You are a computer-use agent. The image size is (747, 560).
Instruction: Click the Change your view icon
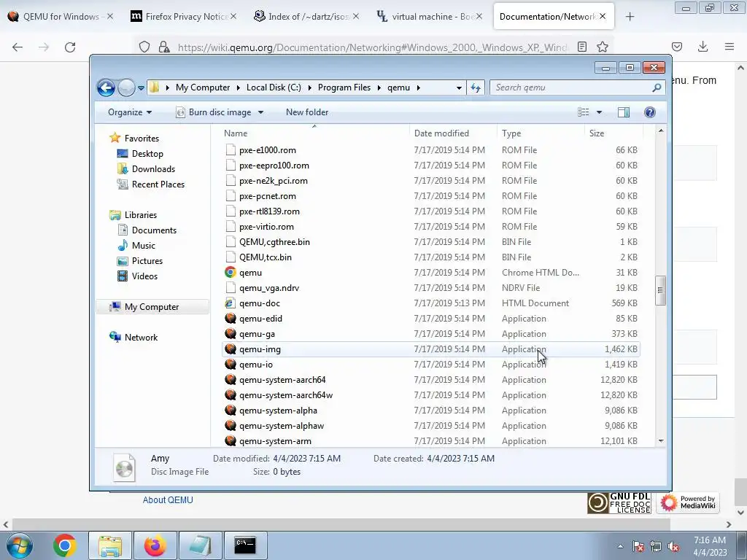(x=583, y=112)
